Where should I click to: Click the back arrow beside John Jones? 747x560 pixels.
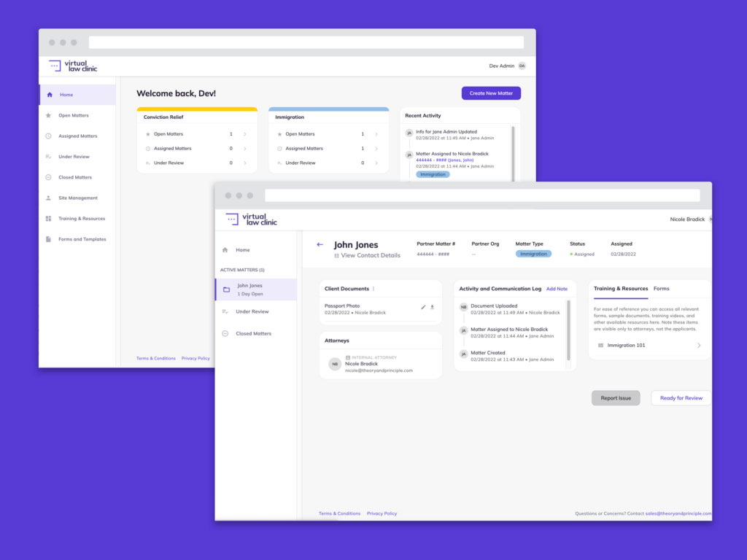(320, 245)
